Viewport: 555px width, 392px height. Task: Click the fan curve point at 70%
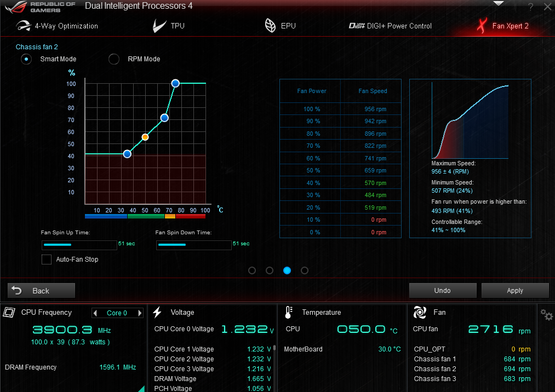pyautogui.click(x=164, y=118)
